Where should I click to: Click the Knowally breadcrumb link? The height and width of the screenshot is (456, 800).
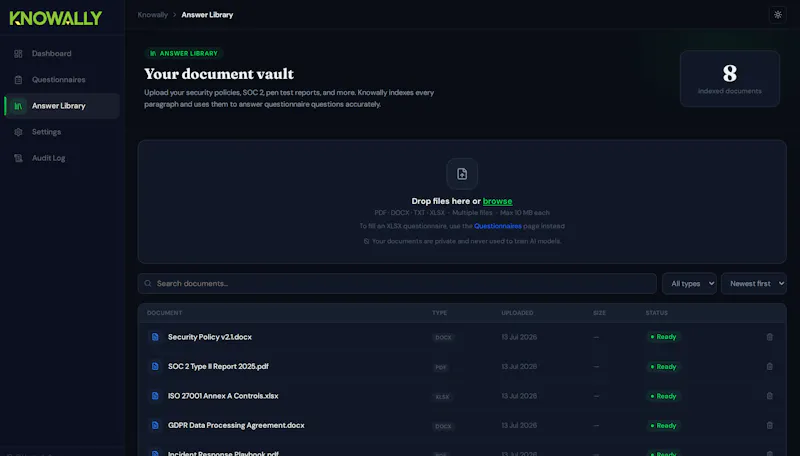tap(153, 15)
